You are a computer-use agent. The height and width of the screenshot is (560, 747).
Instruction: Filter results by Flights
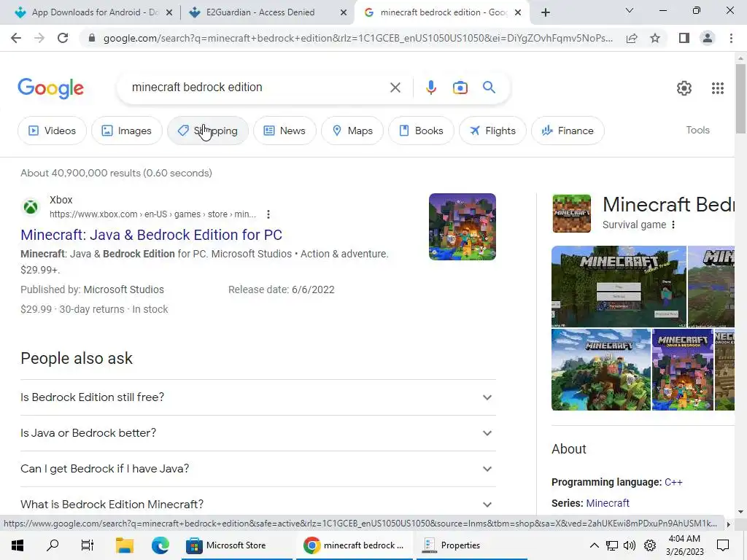click(x=492, y=131)
